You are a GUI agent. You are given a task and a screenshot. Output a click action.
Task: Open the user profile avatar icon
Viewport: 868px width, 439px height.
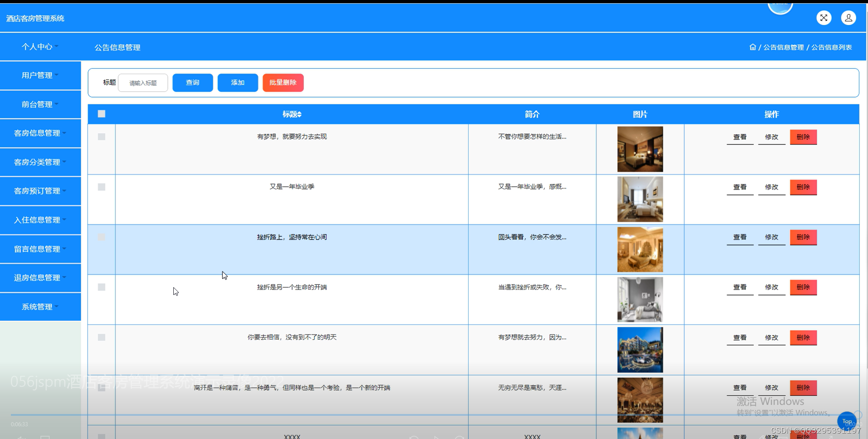[848, 18]
